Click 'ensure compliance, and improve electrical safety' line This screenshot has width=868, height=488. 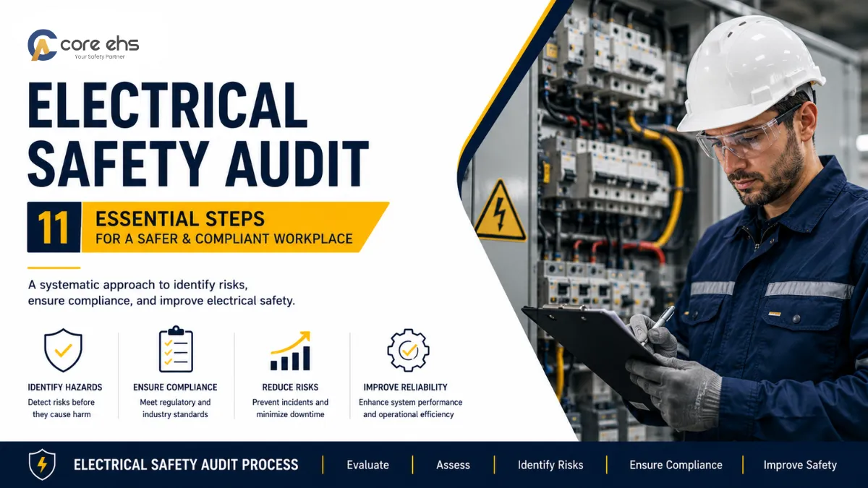[x=161, y=301]
